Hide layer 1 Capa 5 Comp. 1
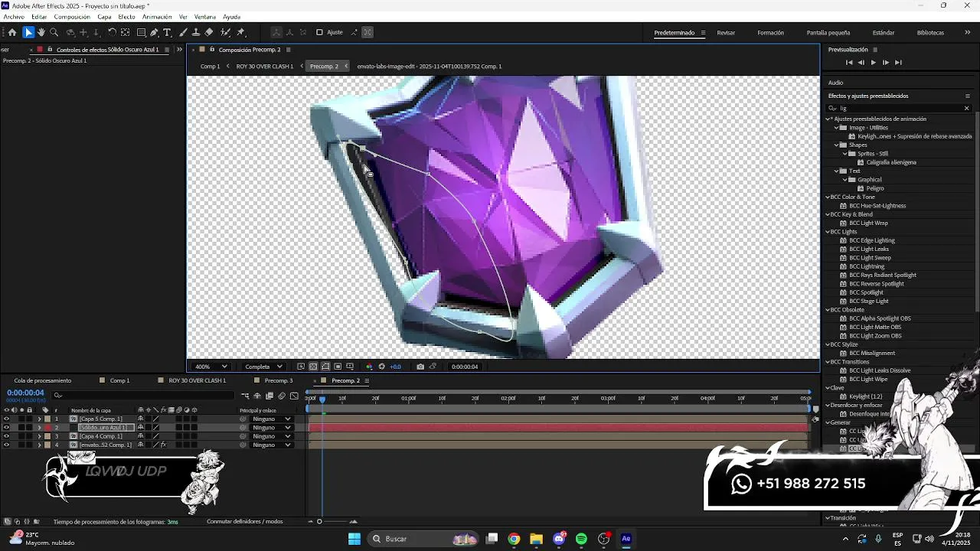 (x=6, y=419)
